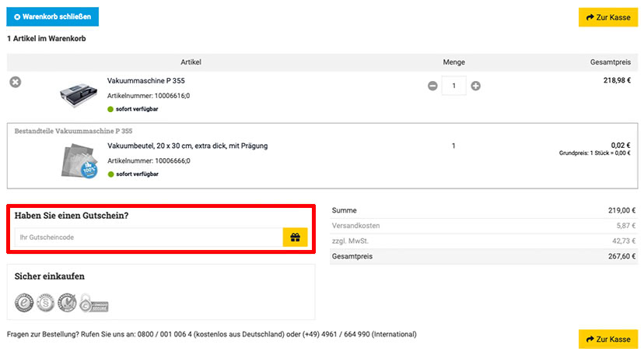Apply voucher with the yellow gift button
This screenshot has width=644, height=352.
coord(295,238)
